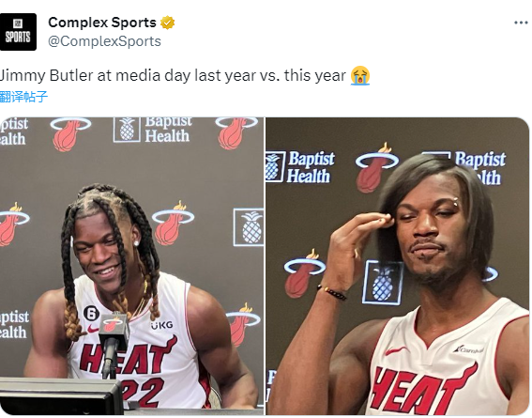Click the Nike swoosh on right jersey

(x=395, y=350)
